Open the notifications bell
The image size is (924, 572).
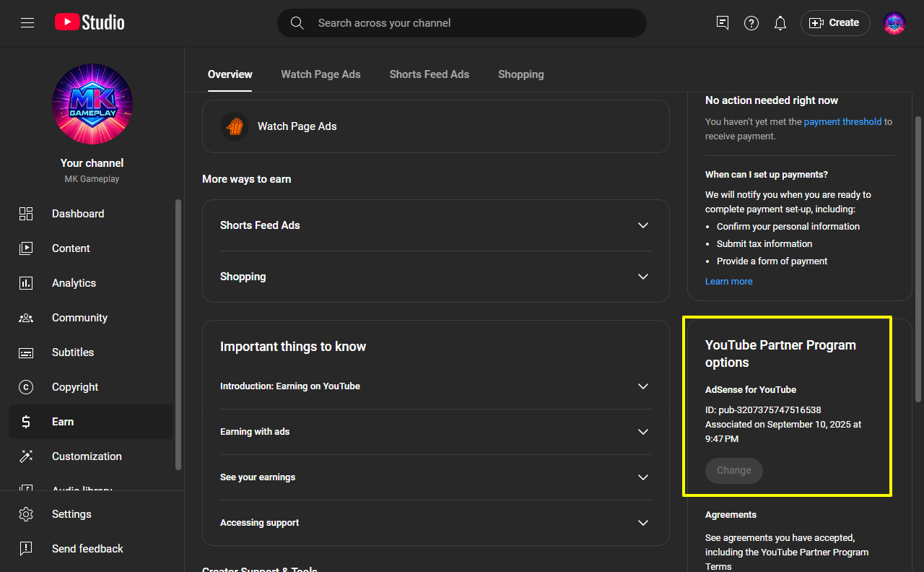point(780,23)
